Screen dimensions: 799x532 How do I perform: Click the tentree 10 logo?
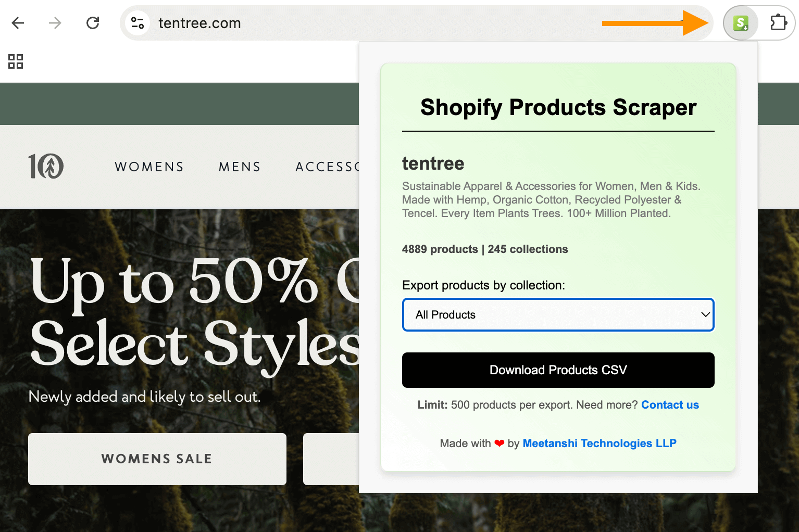(46, 167)
